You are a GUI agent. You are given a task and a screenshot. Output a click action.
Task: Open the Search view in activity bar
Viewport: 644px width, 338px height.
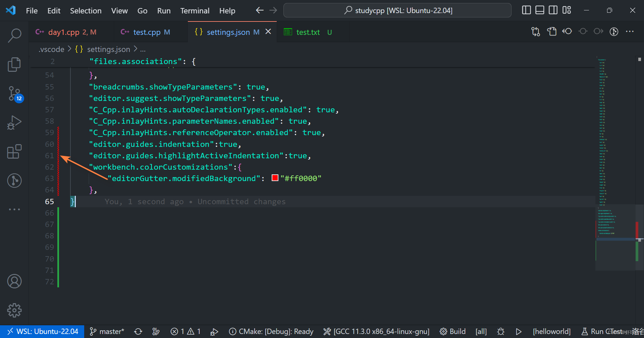click(14, 35)
